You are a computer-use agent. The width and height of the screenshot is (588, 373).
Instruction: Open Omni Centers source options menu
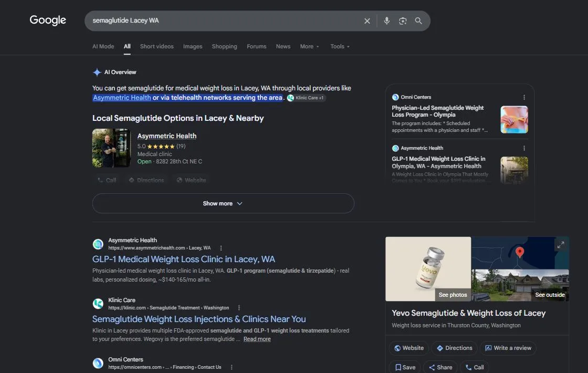point(524,97)
